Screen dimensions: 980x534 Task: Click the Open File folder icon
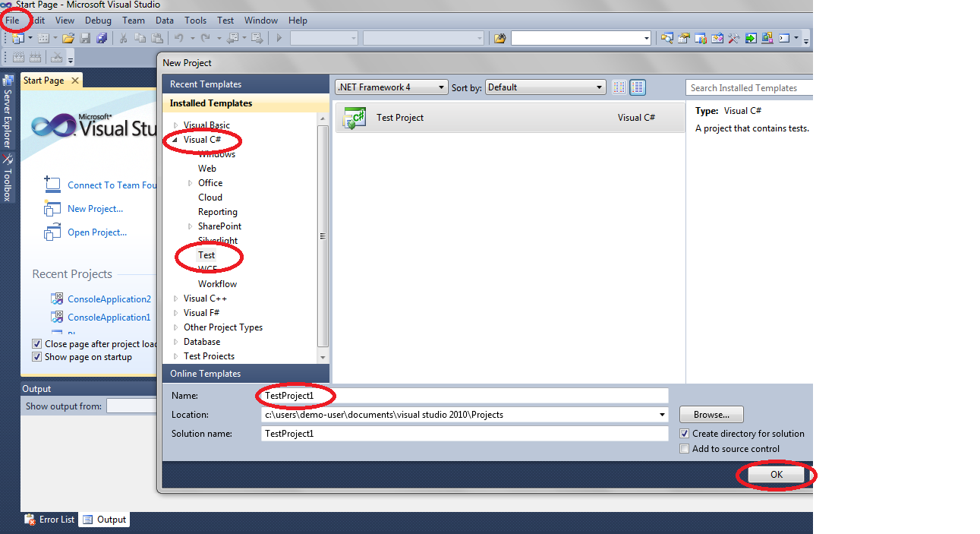[x=68, y=38]
